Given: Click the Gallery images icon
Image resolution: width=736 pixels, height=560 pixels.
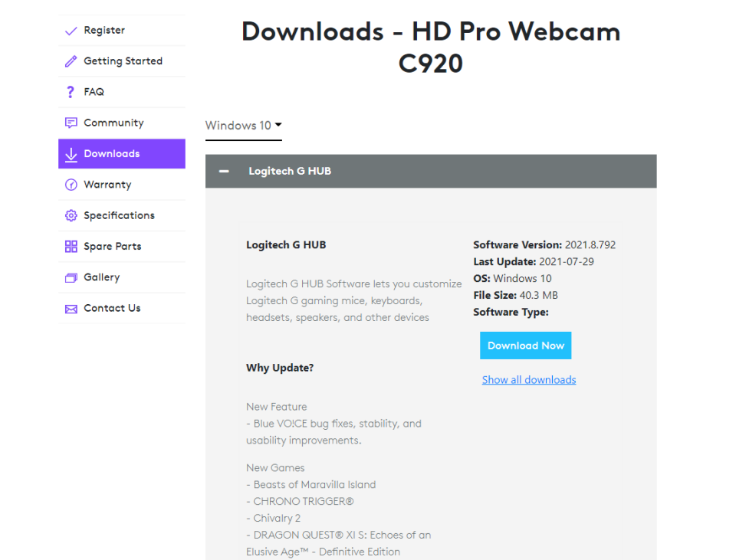Looking at the screenshot, I should pyautogui.click(x=71, y=277).
